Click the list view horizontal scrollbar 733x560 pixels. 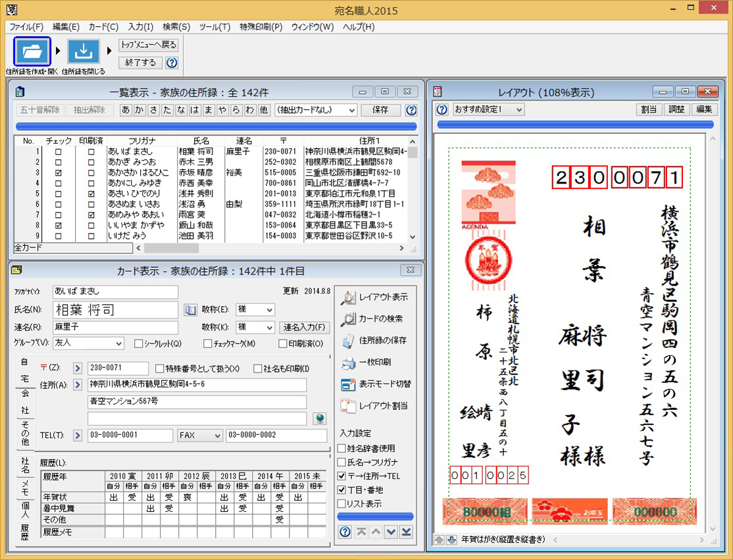pyautogui.click(x=270, y=248)
